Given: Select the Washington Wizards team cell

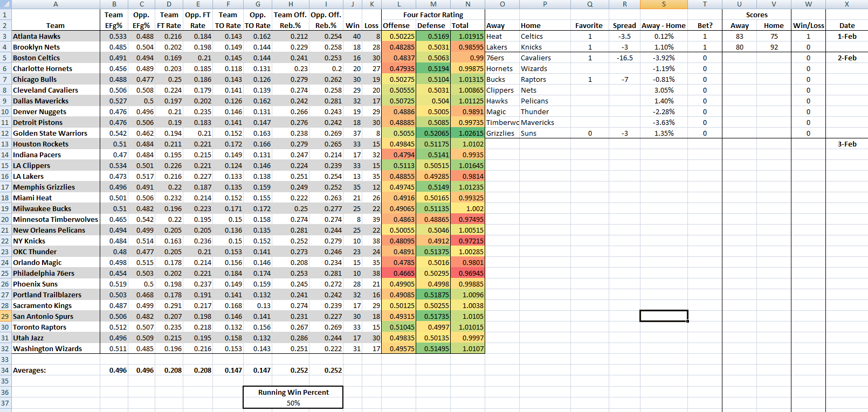Looking at the screenshot, I should (x=56, y=348).
